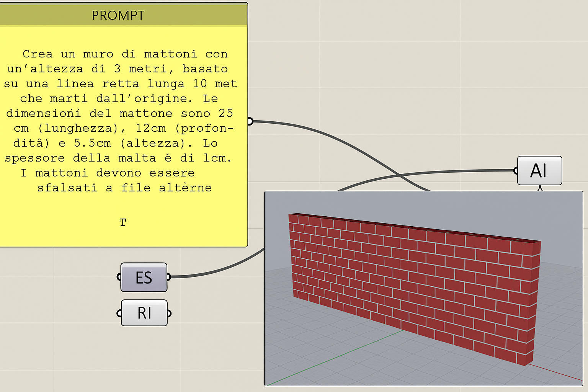Click the RI node input grip

(x=119, y=314)
